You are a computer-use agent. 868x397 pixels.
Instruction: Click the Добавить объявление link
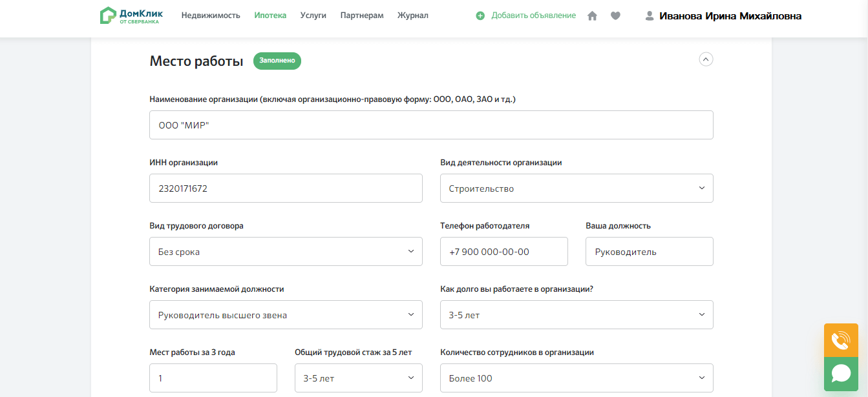coord(533,15)
